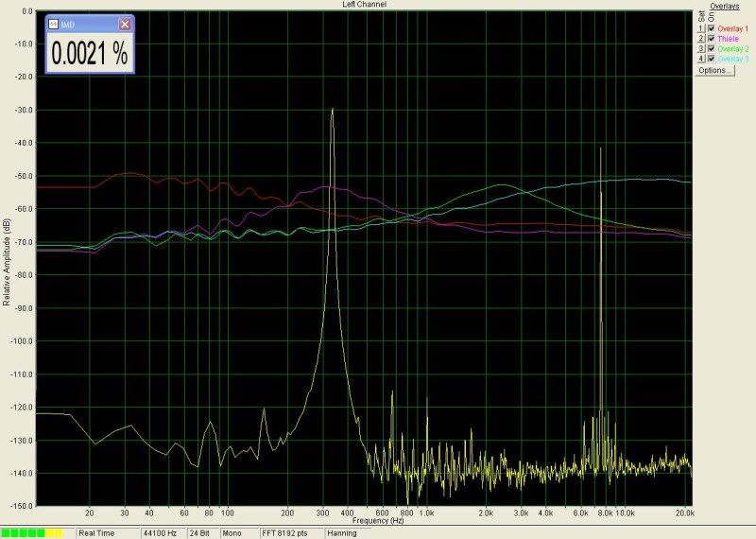Click the 0.0021 % IMD reading
This screenshot has height=539, width=756.
(x=90, y=53)
